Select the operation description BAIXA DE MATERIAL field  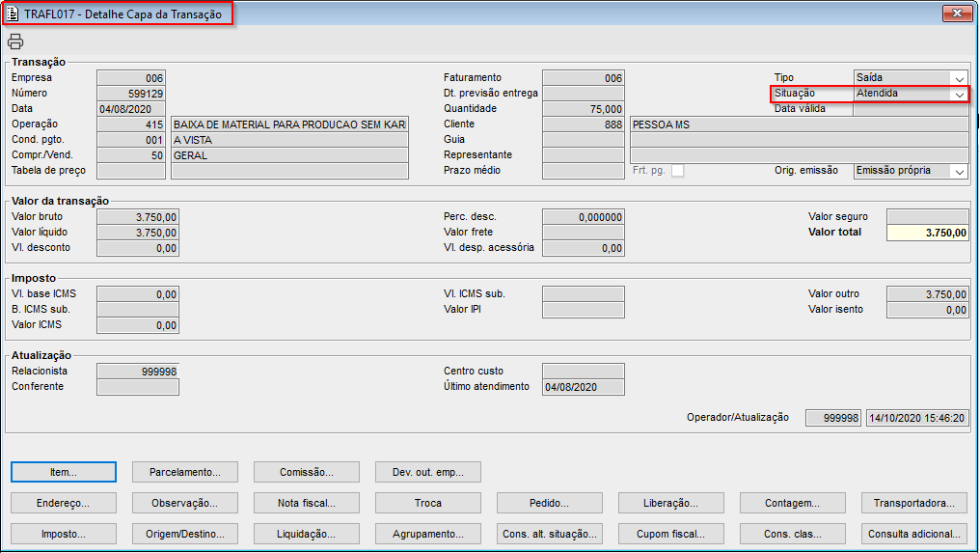click(x=290, y=124)
